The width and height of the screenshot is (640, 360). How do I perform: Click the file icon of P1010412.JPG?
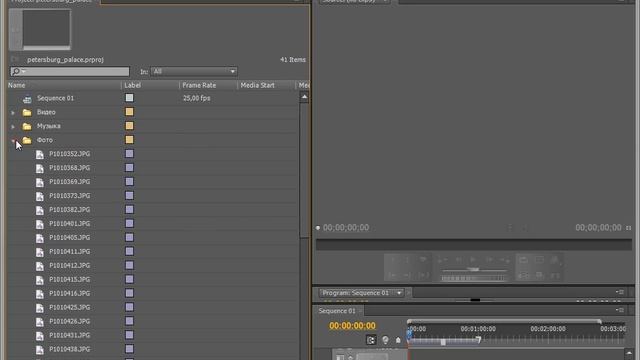coord(40,266)
